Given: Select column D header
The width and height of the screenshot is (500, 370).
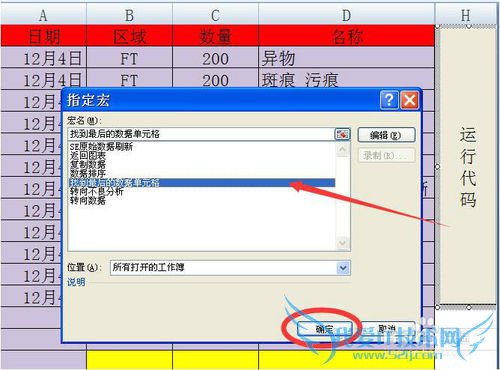Looking at the screenshot, I should (347, 15).
